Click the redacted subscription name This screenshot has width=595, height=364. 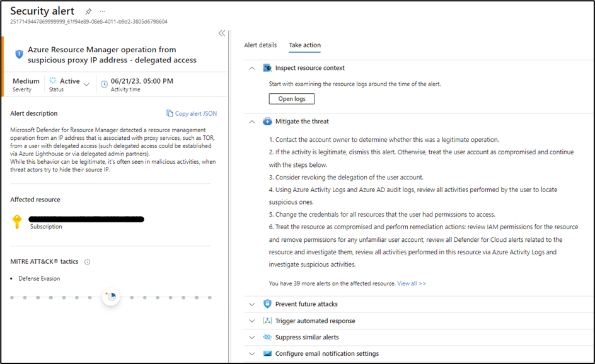coord(87,219)
